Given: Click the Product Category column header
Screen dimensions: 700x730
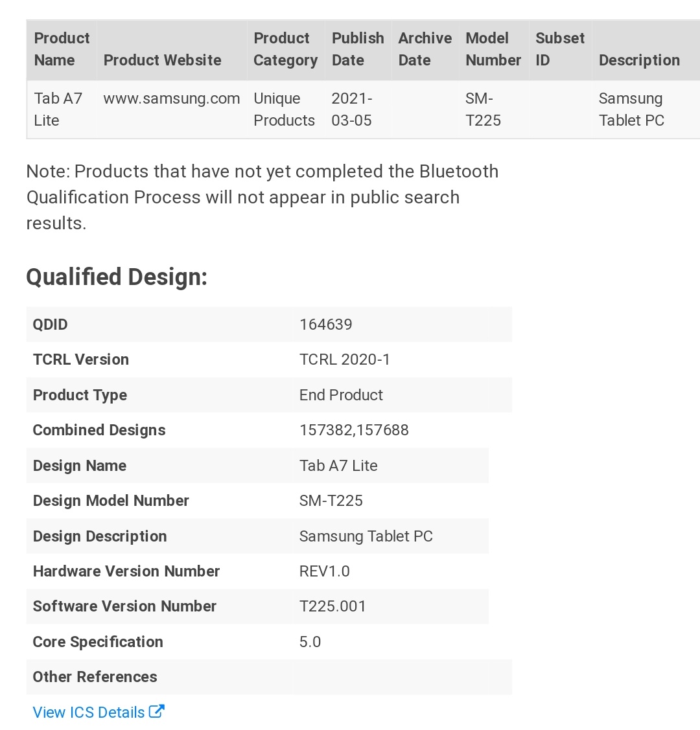Looking at the screenshot, I should (285, 49).
